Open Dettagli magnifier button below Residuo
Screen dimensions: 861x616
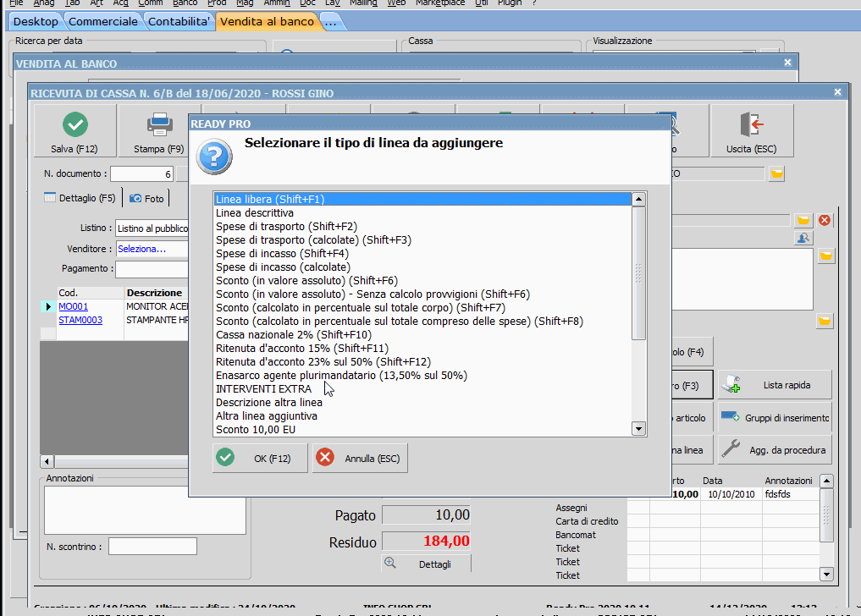click(x=426, y=564)
